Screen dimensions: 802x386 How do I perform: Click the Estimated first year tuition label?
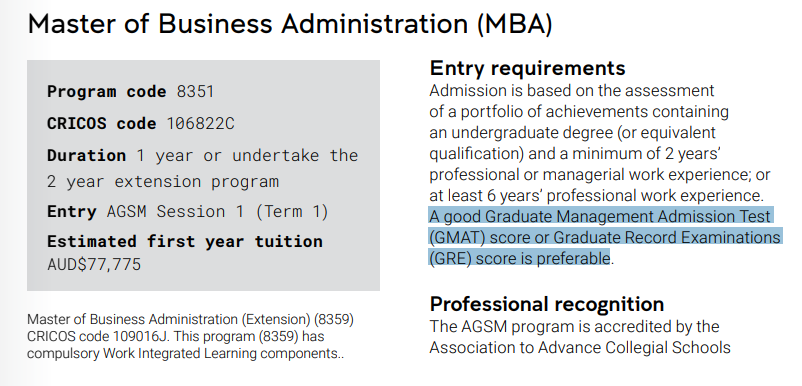pyautogui.click(x=185, y=241)
